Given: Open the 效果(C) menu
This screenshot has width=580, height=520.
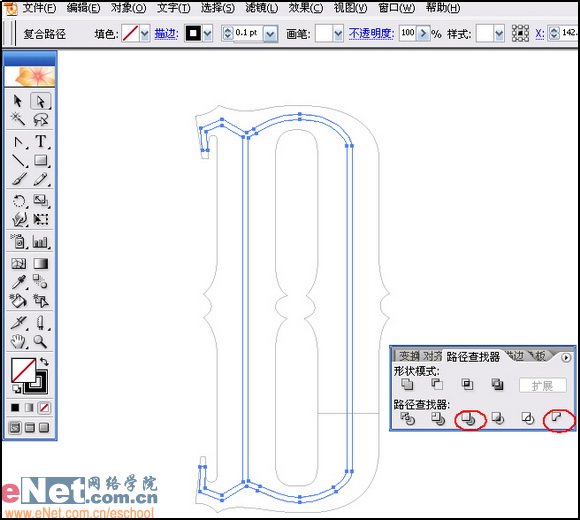Looking at the screenshot, I should point(306,8).
